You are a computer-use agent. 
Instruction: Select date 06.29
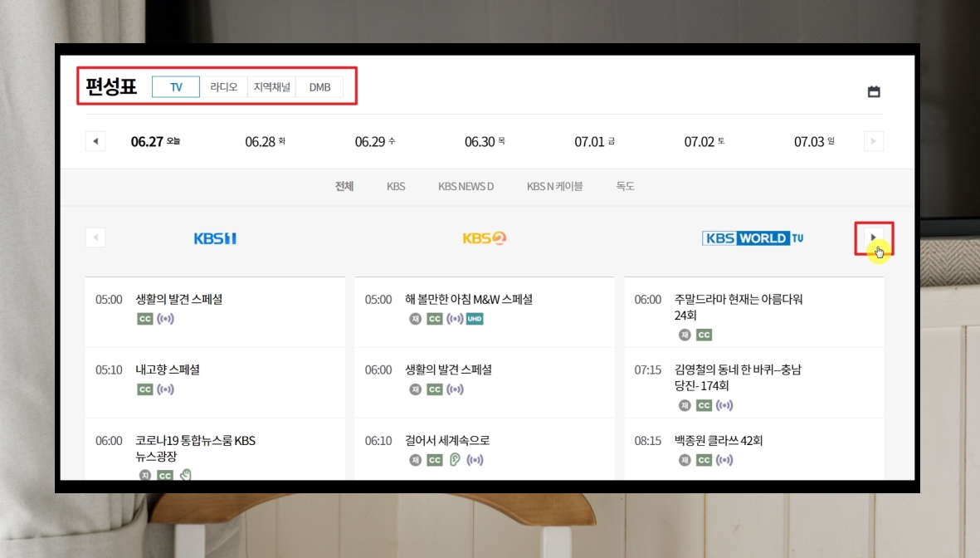pos(375,142)
